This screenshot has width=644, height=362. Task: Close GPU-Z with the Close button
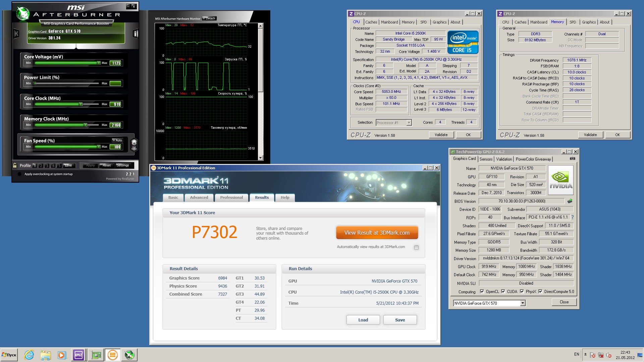564,302
